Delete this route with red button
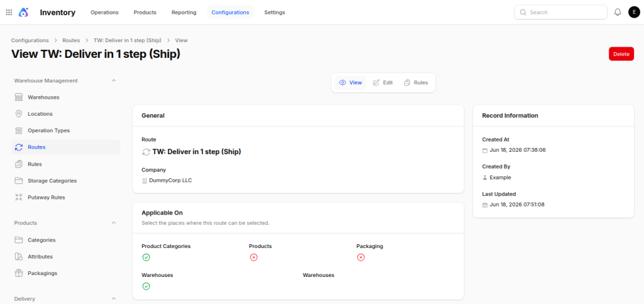 [621, 54]
